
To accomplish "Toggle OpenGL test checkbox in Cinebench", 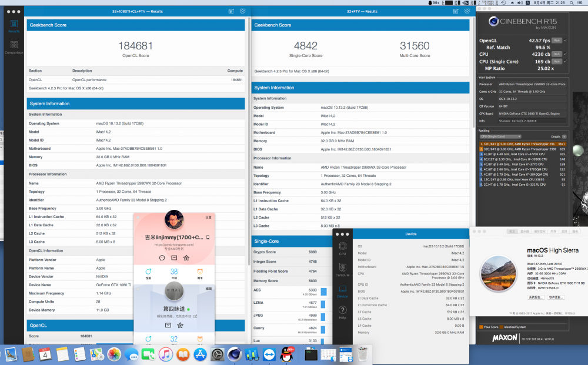I will click(x=565, y=41).
